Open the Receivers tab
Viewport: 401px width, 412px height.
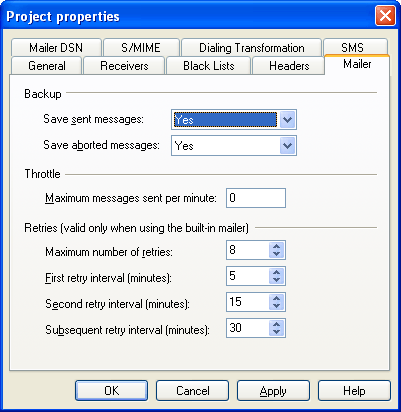coord(124,66)
